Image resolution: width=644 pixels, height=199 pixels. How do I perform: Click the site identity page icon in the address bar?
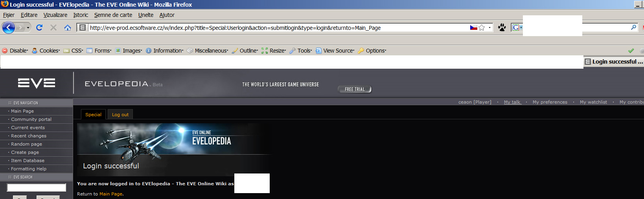[83, 27]
